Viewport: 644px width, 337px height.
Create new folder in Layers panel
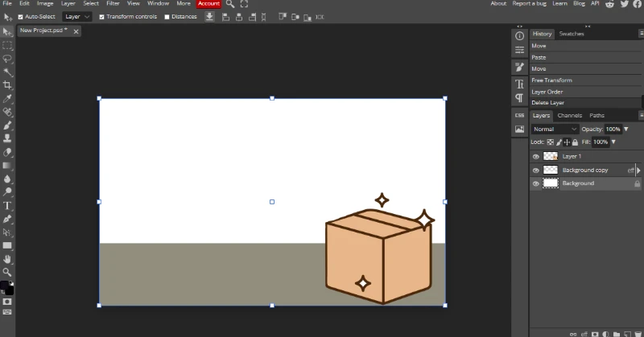(617, 334)
